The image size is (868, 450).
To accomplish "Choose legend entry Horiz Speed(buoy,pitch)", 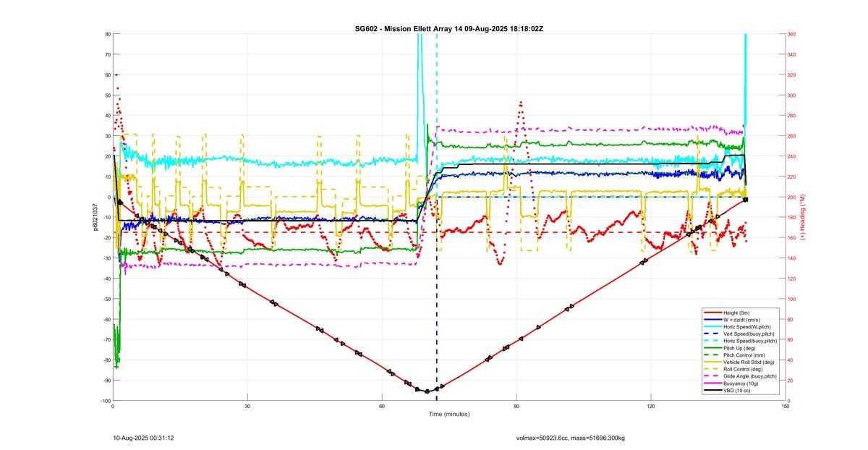I will (750, 340).
